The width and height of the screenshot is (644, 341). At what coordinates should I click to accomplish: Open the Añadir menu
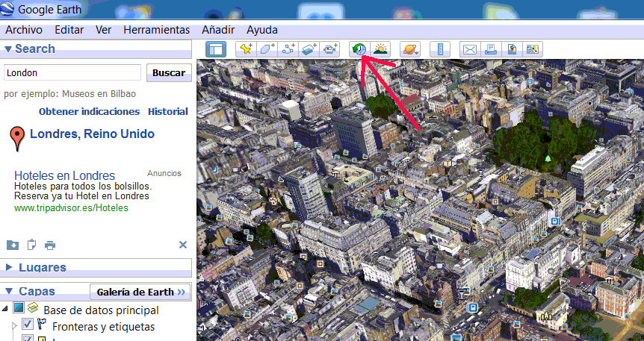point(218,30)
